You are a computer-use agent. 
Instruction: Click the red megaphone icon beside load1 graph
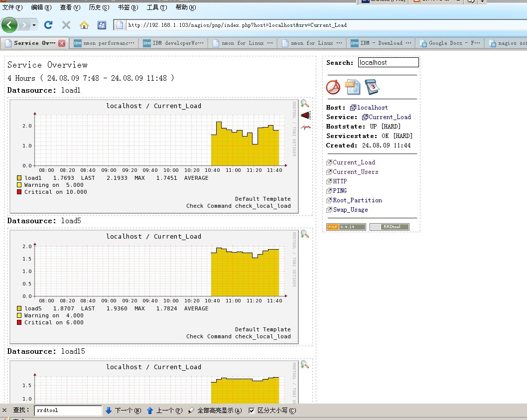click(x=306, y=116)
